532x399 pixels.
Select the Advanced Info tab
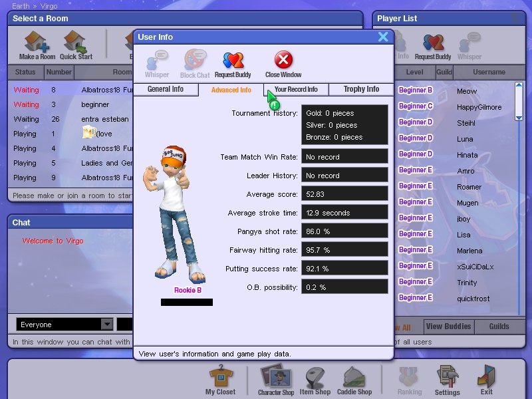[x=231, y=90]
